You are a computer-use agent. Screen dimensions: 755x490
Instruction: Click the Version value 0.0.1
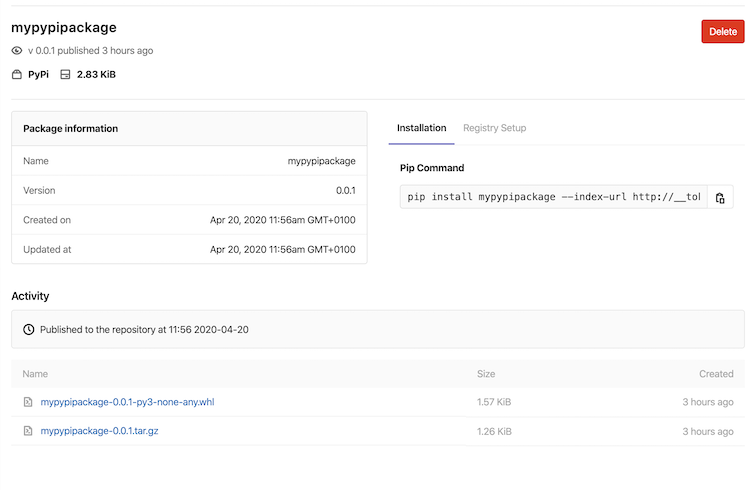(346, 191)
